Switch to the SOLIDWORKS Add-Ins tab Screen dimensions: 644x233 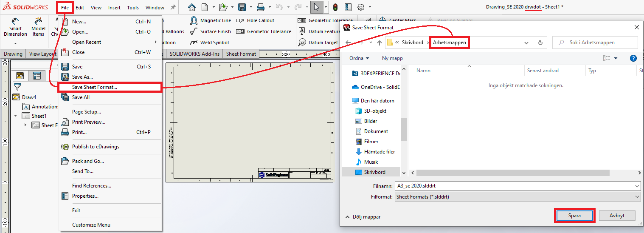[x=194, y=54]
